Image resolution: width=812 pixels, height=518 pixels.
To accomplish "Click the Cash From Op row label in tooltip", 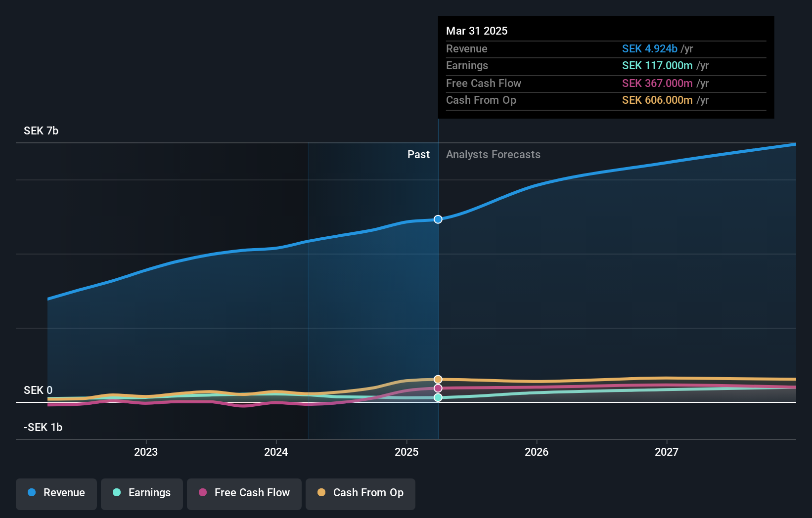I will coord(481,100).
